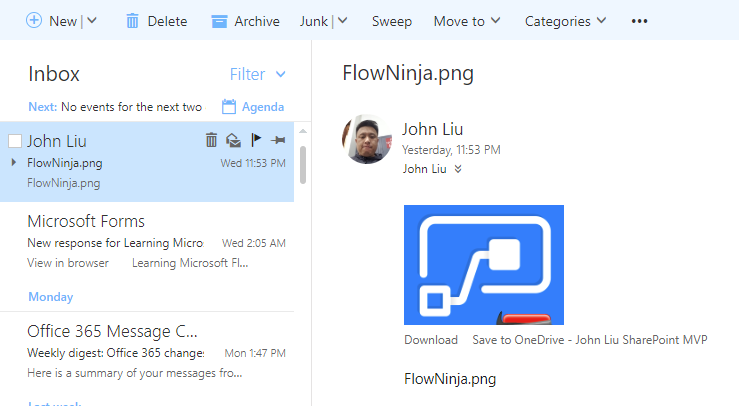The height and width of the screenshot is (406, 739).
Task: Archive the selected message from toolbar
Action: pyautogui.click(x=245, y=21)
